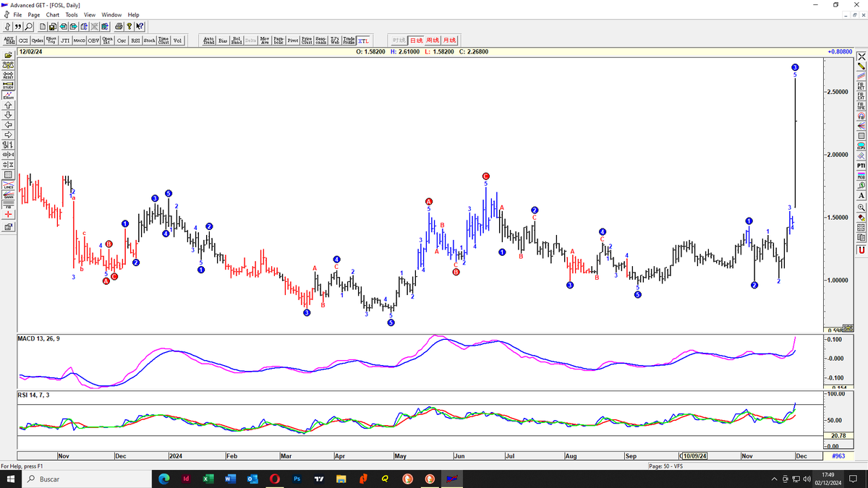Switch to the 月线 monthly timeframe

(449, 40)
